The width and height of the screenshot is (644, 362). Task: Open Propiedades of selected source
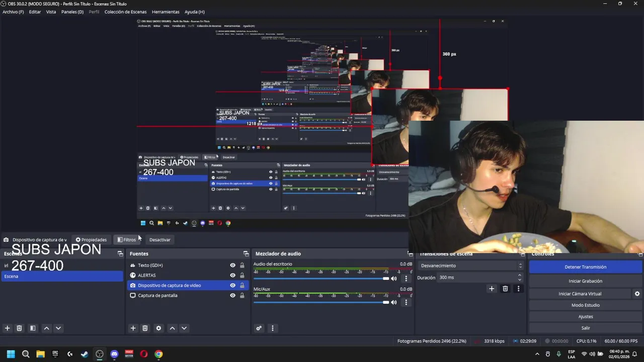91,240
